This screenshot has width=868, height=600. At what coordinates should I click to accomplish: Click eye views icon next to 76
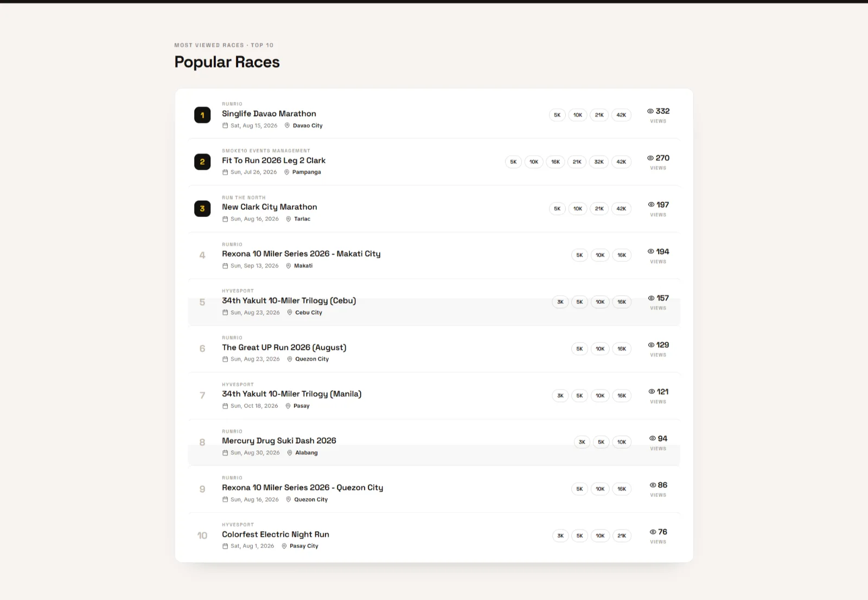tap(653, 532)
